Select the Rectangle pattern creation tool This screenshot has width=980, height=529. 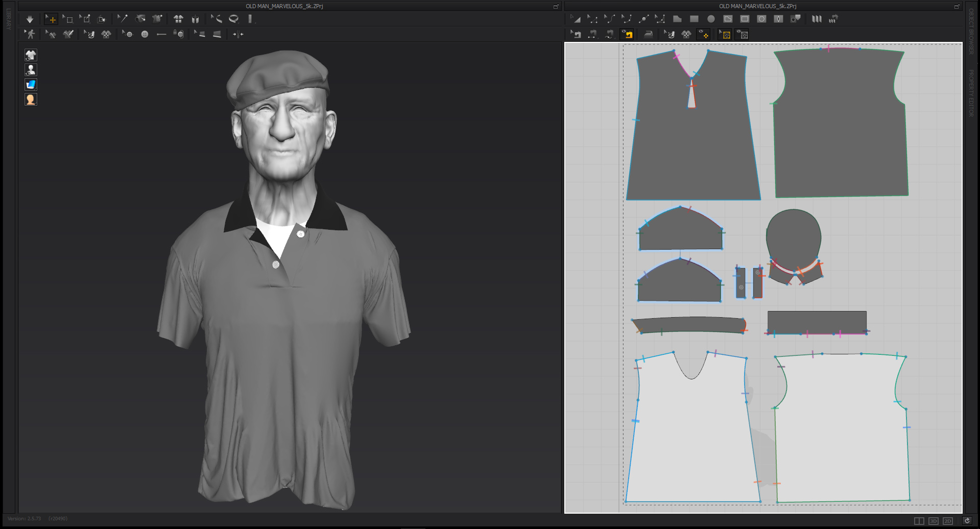[694, 19]
